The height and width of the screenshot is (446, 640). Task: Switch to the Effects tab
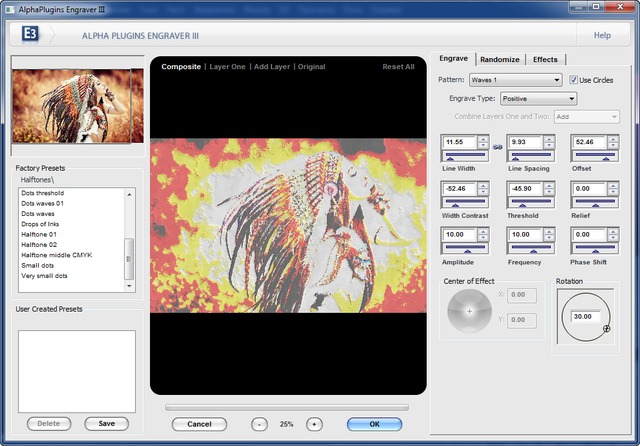545,59
